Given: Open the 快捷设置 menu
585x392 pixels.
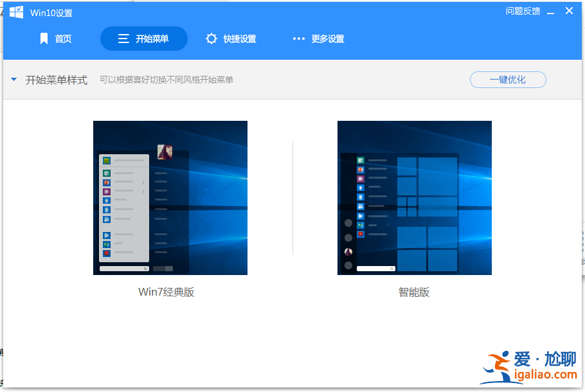Looking at the screenshot, I should (x=231, y=39).
